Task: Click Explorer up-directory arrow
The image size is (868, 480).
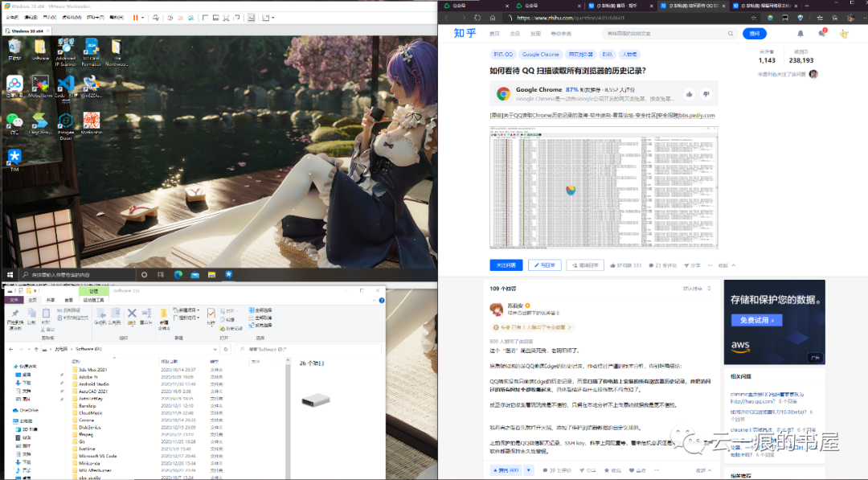Action: pos(36,349)
